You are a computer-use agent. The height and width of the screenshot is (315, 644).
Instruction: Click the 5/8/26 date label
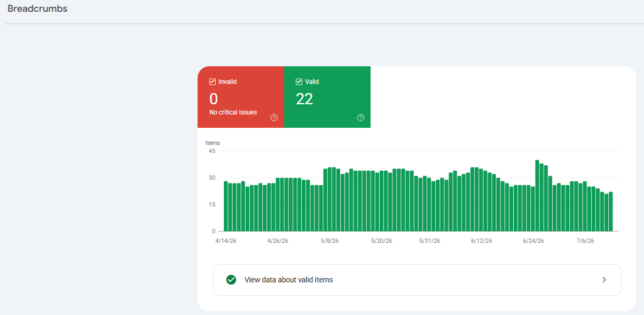[329, 241]
